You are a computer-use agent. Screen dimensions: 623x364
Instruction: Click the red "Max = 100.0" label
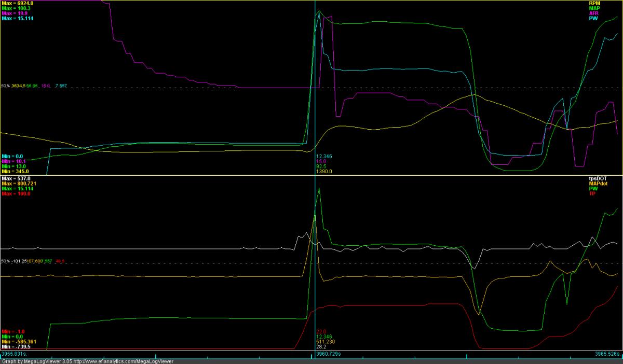tap(16, 193)
